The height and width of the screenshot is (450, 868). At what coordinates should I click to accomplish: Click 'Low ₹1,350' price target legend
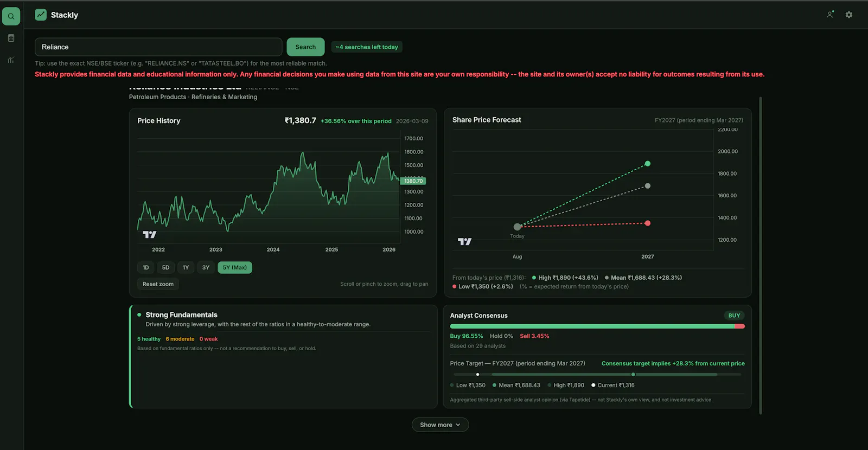468,385
